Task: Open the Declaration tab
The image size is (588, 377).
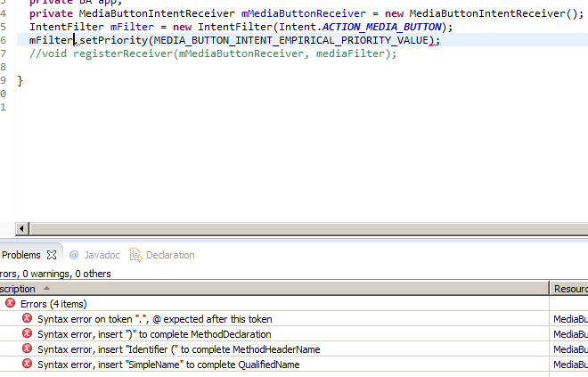Action: pos(169,255)
